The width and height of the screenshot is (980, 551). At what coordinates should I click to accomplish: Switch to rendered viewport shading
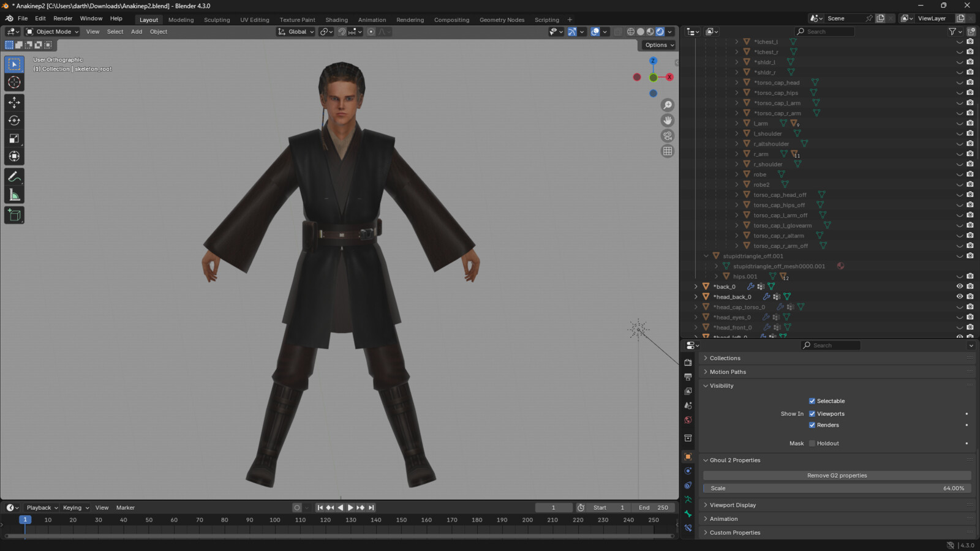(x=660, y=32)
